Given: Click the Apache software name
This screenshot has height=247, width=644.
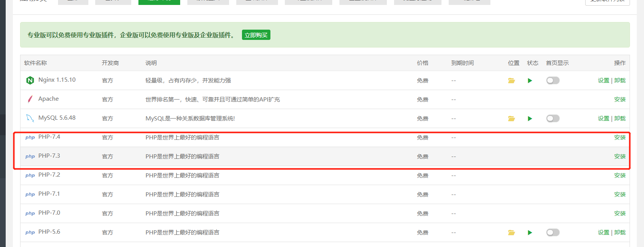Looking at the screenshot, I should pos(49,99).
